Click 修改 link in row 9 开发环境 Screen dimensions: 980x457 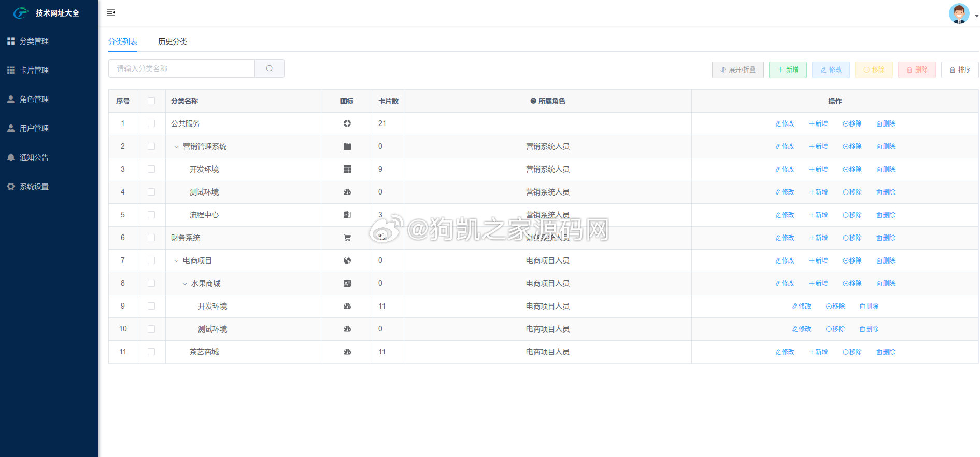pyautogui.click(x=801, y=306)
